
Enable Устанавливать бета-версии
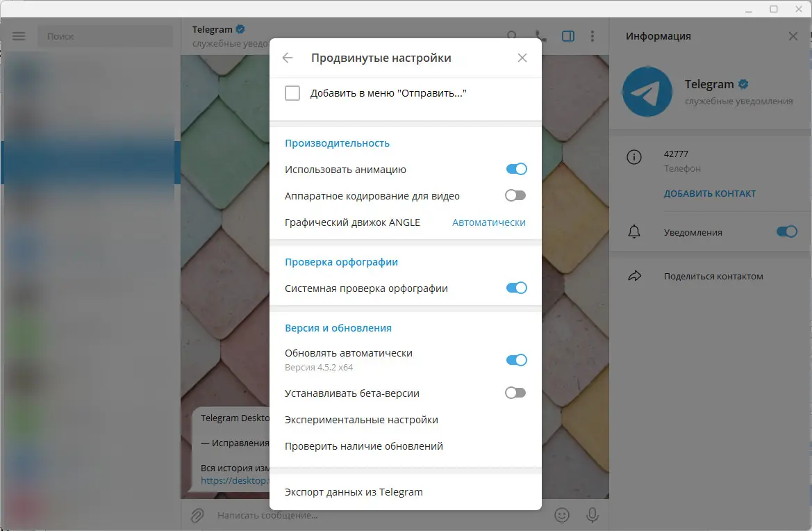[x=515, y=393]
